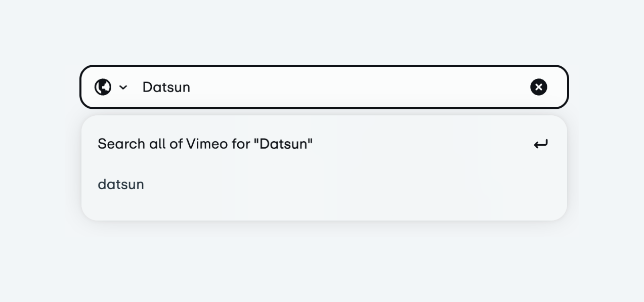The image size is (644, 302).
Task: Remove the query using the X icon
Action: [x=538, y=88]
